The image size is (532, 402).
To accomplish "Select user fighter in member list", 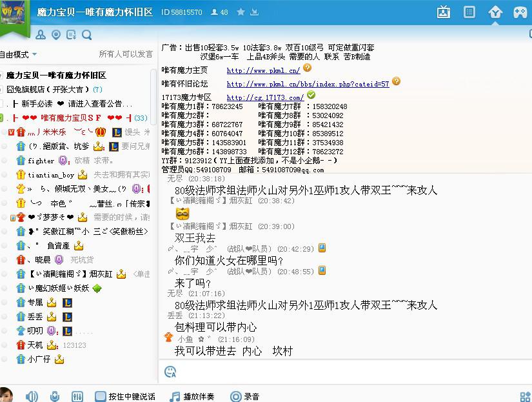I will point(41,160).
